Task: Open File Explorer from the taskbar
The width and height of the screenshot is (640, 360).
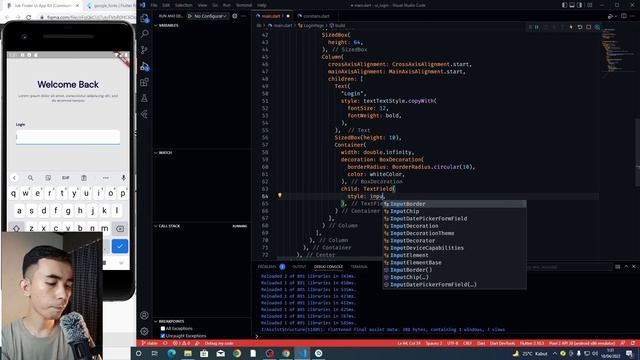Action: coord(188,353)
